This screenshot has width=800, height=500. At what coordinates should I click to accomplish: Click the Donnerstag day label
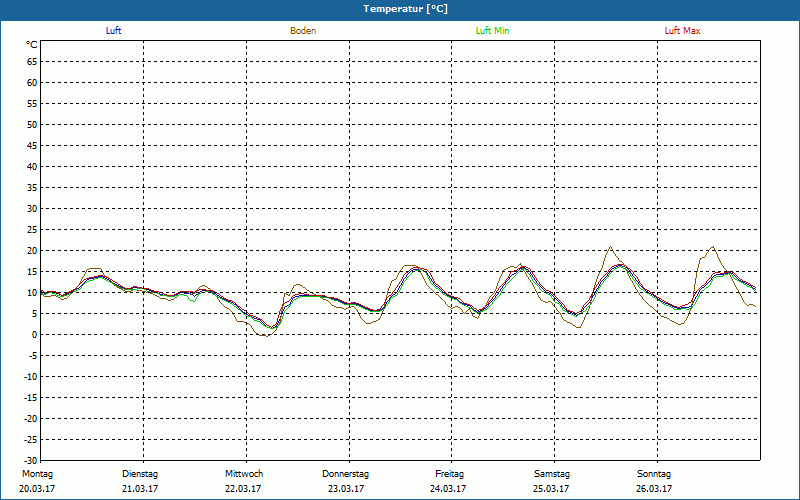click(x=345, y=474)
